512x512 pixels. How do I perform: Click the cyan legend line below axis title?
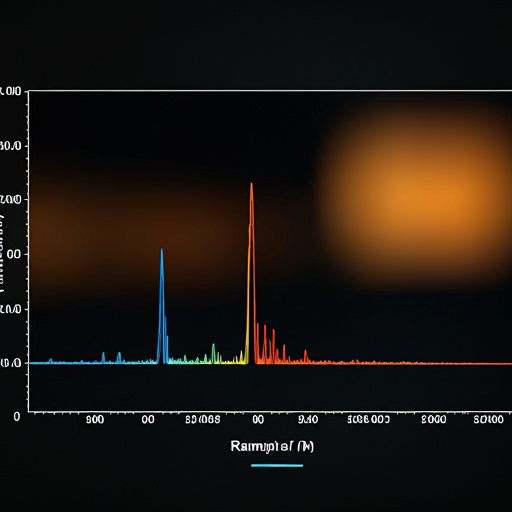[x=277, y=465]
